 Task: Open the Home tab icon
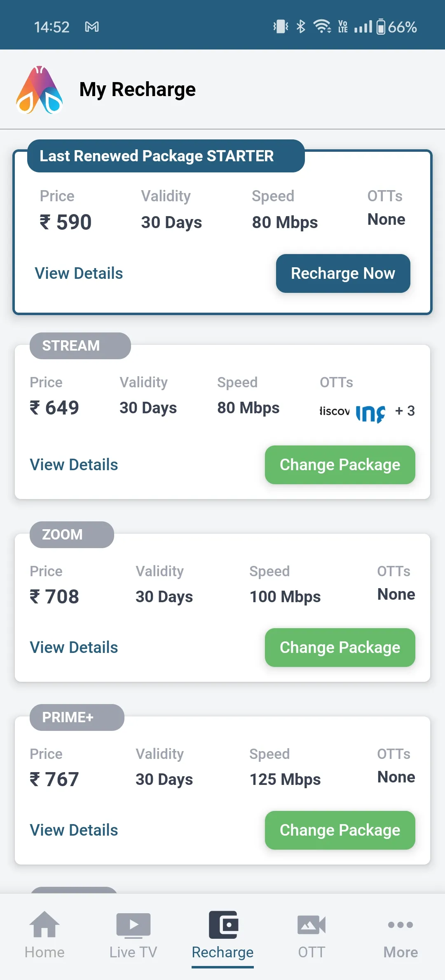44,925
